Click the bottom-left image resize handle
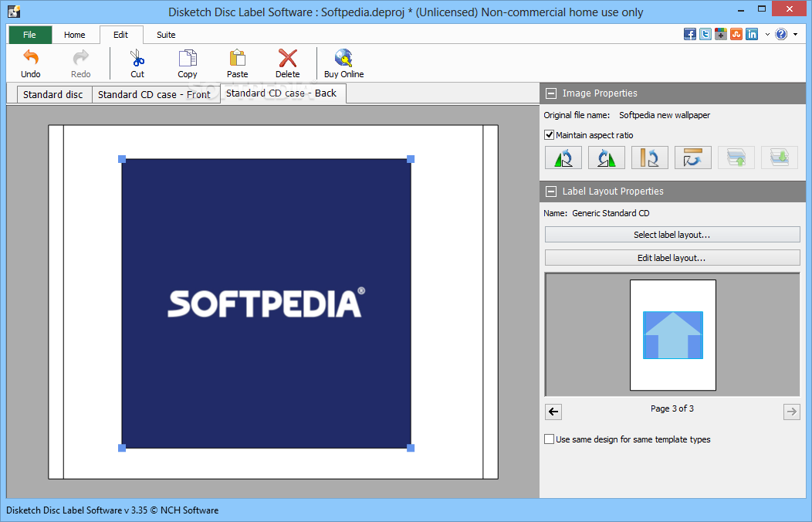 [x=122, y=448]
